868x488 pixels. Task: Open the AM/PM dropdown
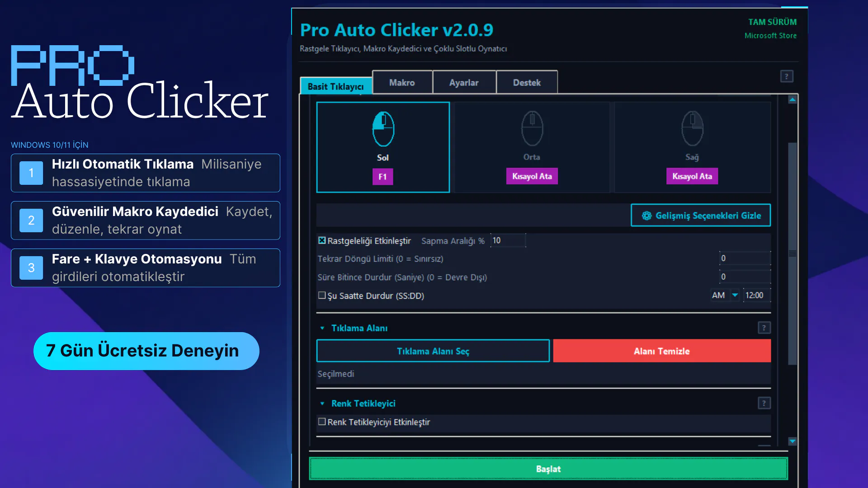coord(725,295)
